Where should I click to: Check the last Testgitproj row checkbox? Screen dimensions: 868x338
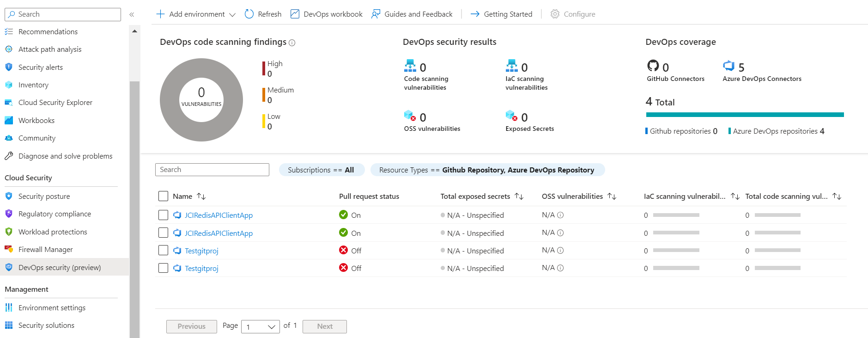click(163, 268)
